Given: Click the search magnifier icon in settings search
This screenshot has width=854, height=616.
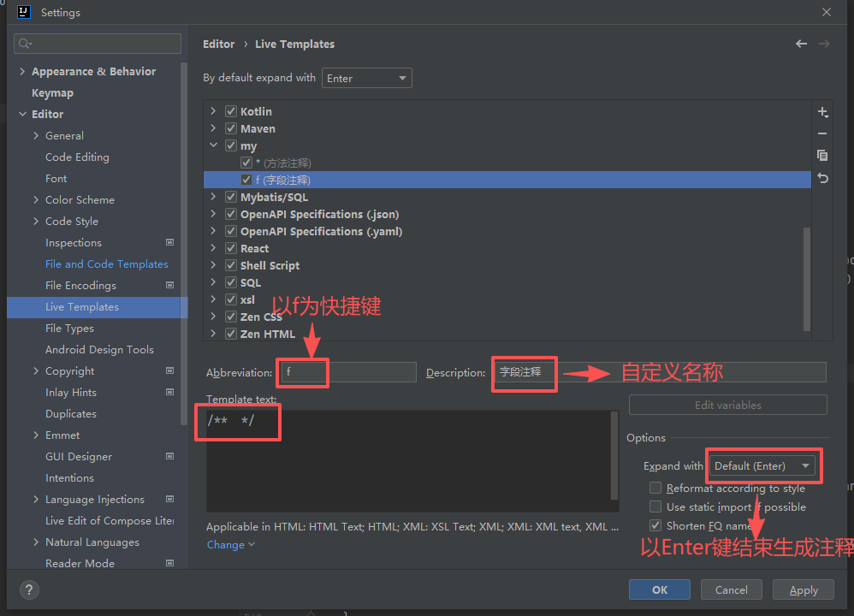Looking at the screenshot, I should pos(25,44).
